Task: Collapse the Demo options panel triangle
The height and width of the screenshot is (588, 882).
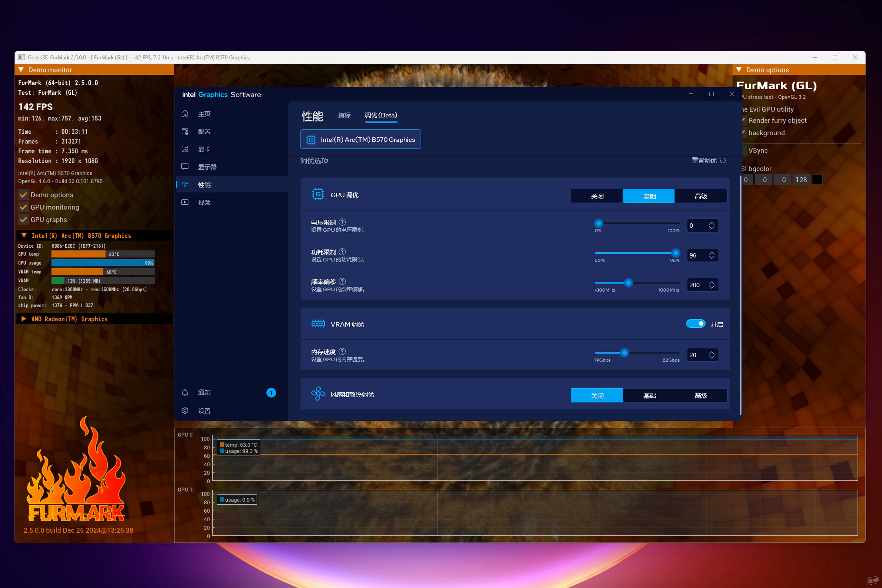Action: coord(739,70)
